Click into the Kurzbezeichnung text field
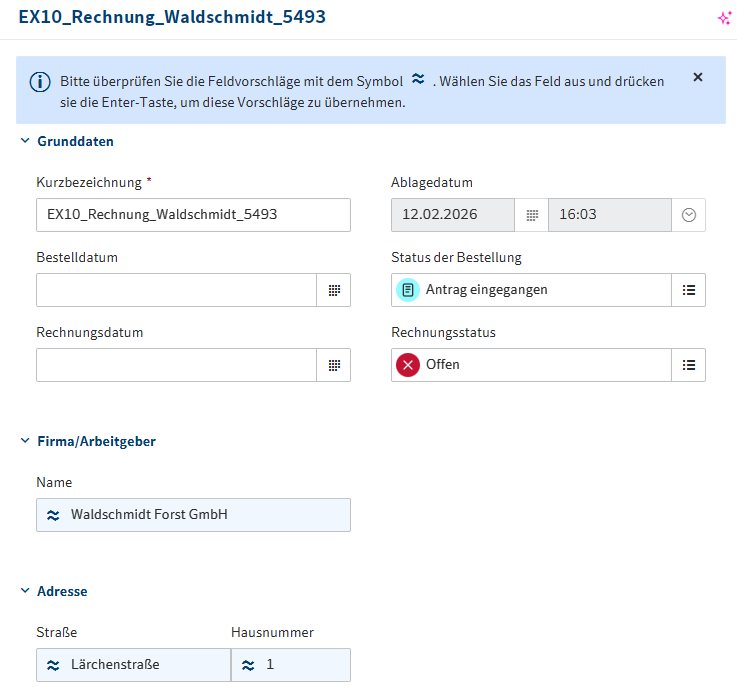737x694 pixels. (193, 215)
